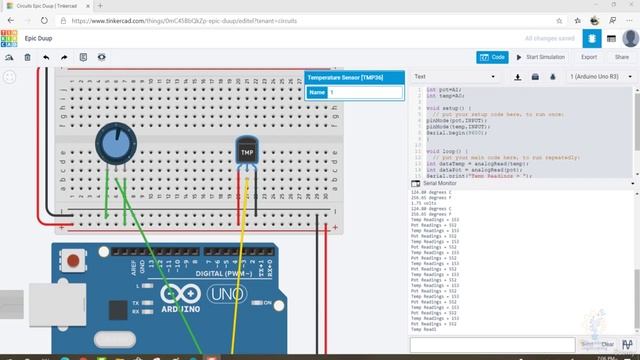Image resolution: width=640 pixels, height=360 pixels.
Task: Clear the Serial Monitor output
Action: click(x=607, y=344)
